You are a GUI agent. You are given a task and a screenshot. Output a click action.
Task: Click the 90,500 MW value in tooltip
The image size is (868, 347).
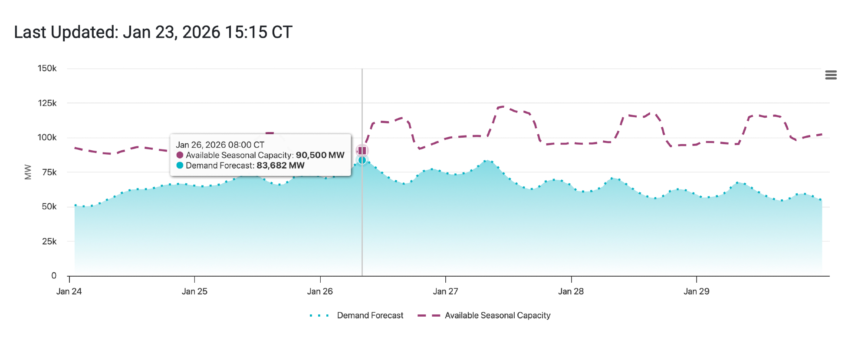click(x=320, y=155)
